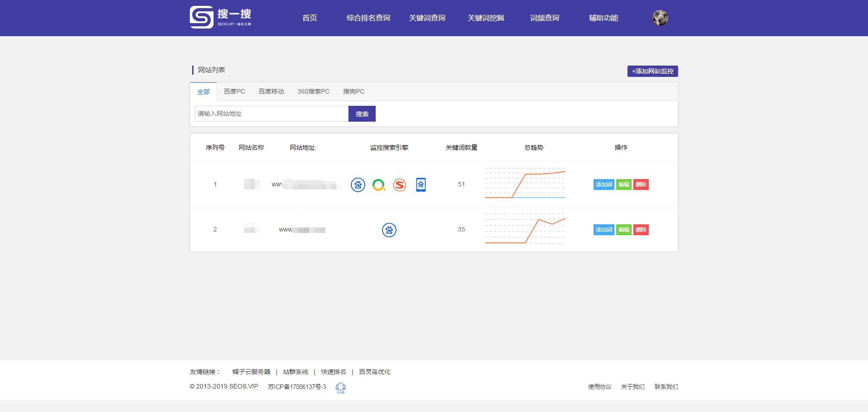This screenshot has width=868, height=412.
Task: Switch to the 百度PC tab
Action: pos(234,91)
